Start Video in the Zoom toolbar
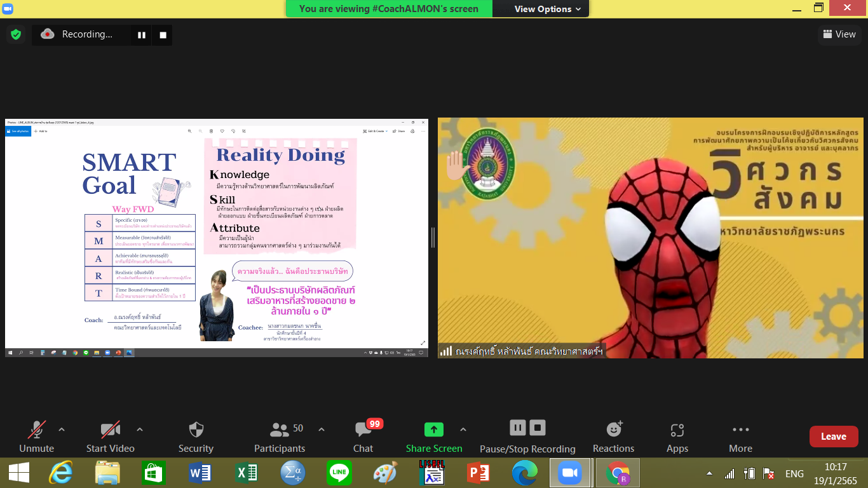 (110, 437)
